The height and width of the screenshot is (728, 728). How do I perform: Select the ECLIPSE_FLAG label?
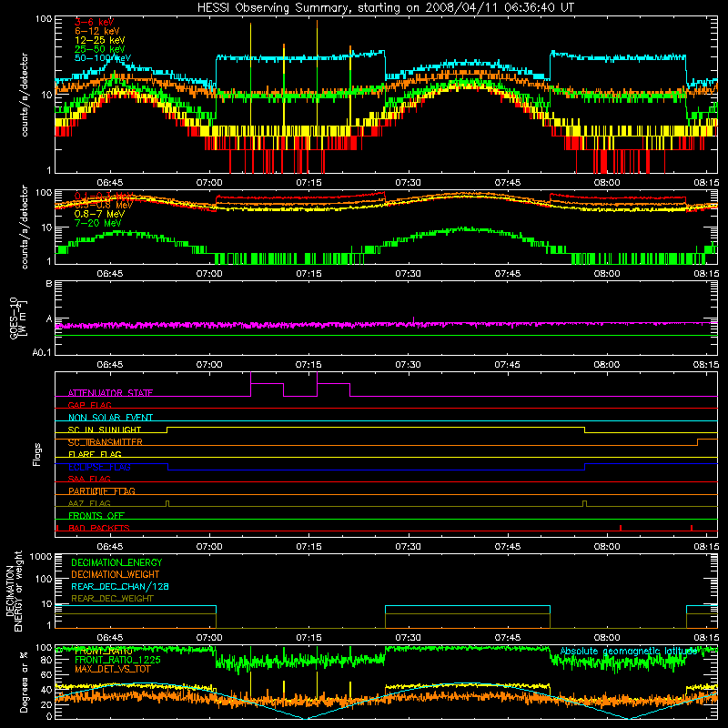[x=99, y=467]
